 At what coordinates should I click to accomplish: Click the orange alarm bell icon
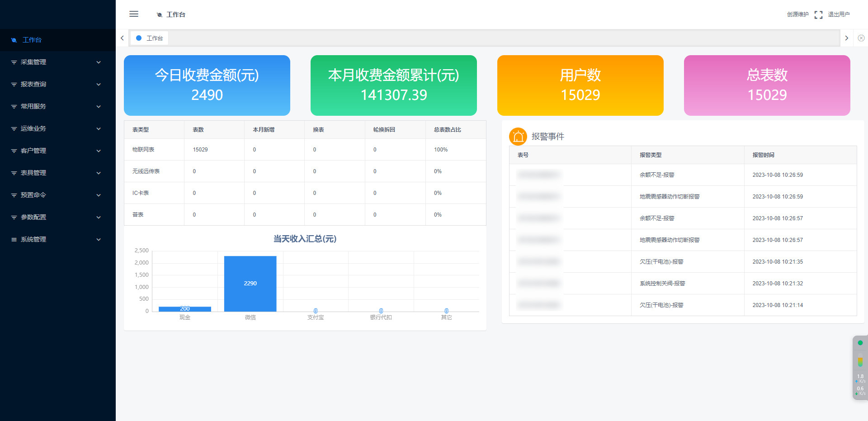(x=518, y=137)
